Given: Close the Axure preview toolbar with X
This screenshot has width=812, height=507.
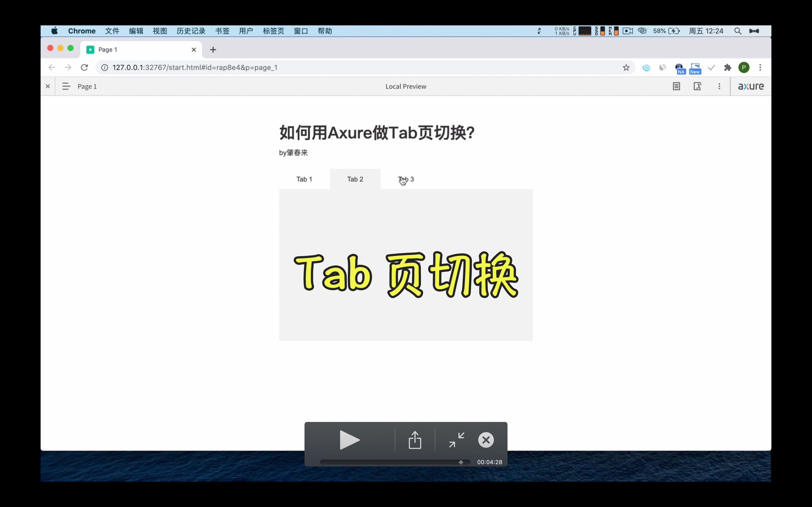Looking at the screenshot, I should click(48, 86).
